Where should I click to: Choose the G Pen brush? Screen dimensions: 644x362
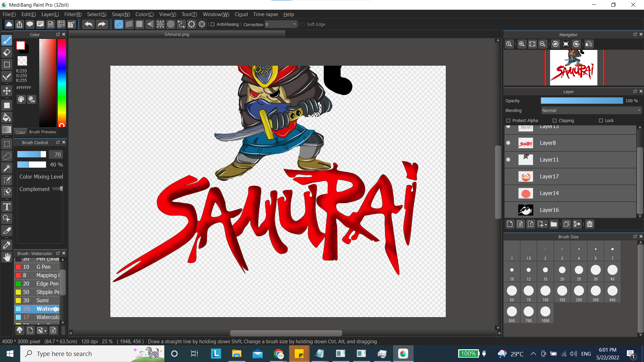click(37, 267)
